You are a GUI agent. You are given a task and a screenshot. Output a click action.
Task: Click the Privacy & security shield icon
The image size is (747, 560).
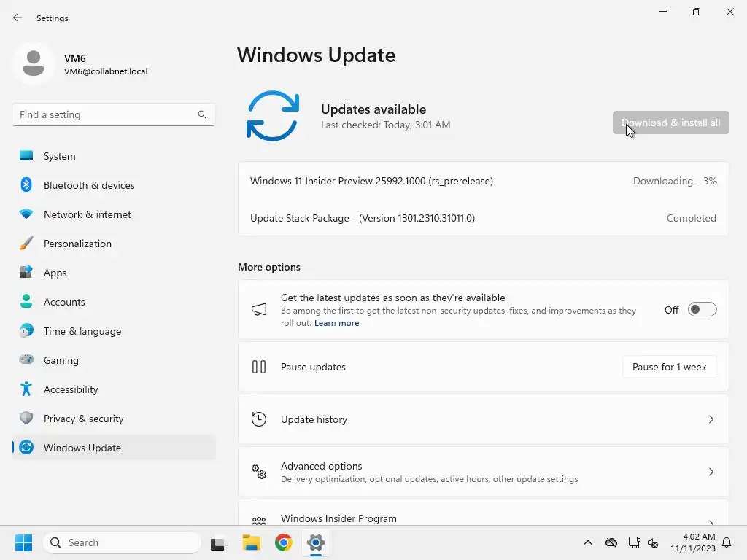pos(26,418)
